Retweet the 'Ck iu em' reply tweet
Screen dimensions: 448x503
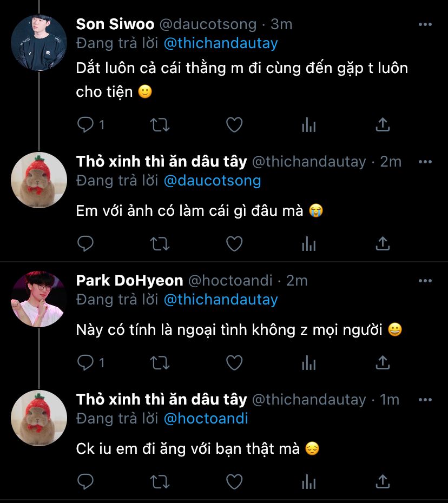coord(159,481)
